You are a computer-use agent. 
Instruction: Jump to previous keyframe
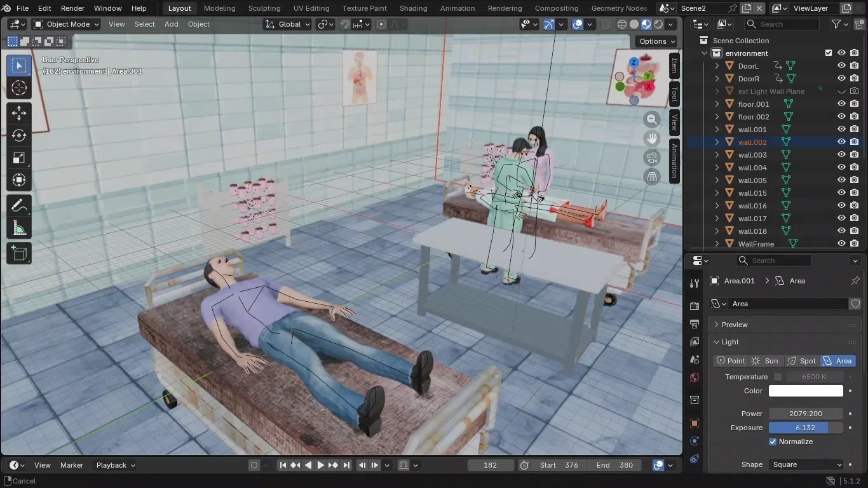click(295, 465)
